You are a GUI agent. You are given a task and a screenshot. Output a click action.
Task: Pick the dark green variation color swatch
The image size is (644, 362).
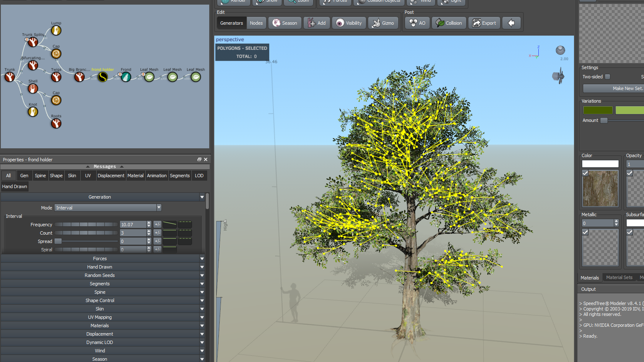pyautogui.click(x=597, y=110)
